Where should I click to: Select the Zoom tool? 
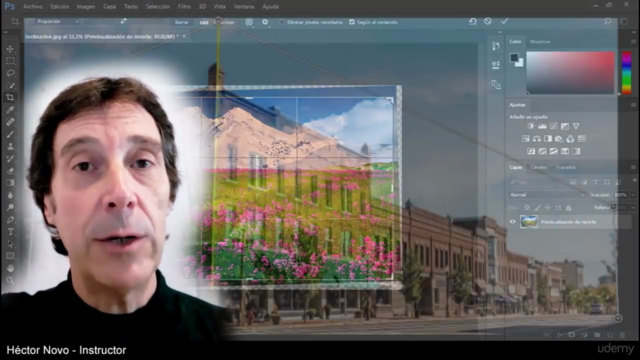[10, 280]
